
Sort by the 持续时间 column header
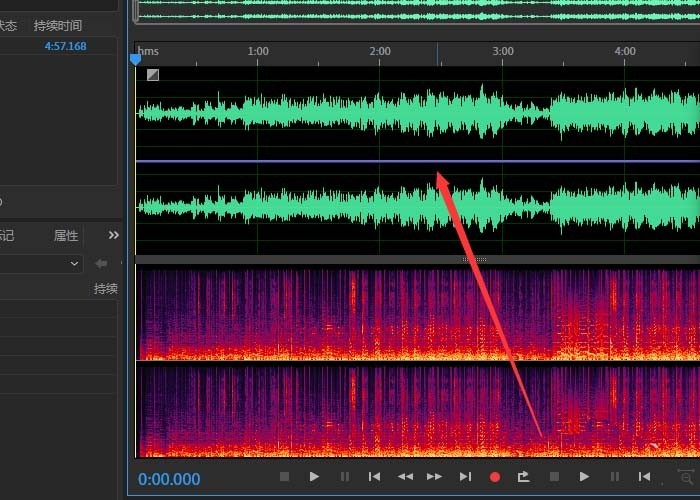pyautogui.click(x=58, y=25)
